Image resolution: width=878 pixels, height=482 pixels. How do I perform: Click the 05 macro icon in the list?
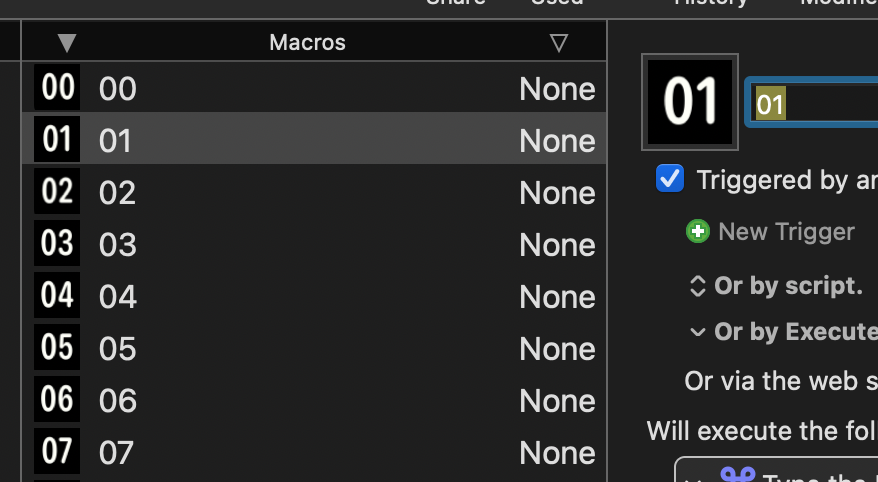pos(58,348)
